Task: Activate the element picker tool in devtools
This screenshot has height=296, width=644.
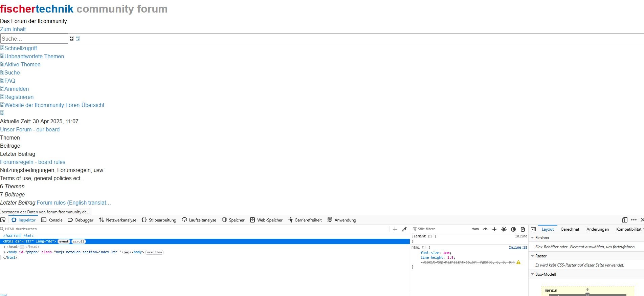Action: tap(3, 220)
